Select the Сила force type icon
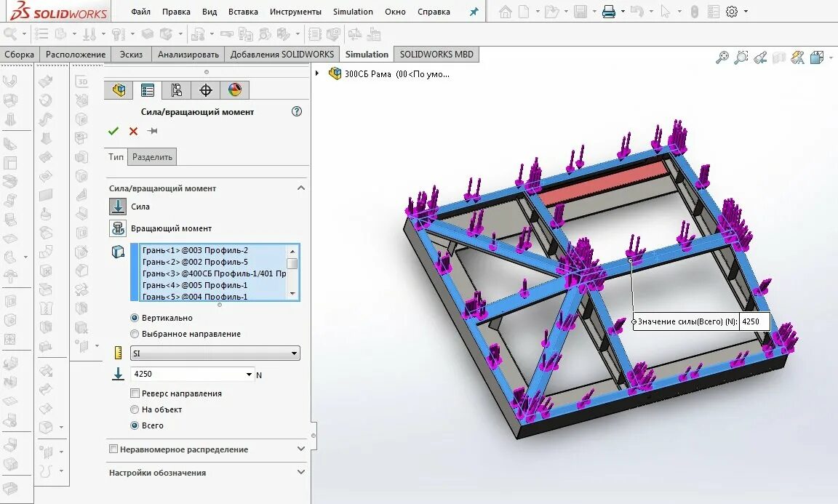The image size is (838, 504). point(118,207)
